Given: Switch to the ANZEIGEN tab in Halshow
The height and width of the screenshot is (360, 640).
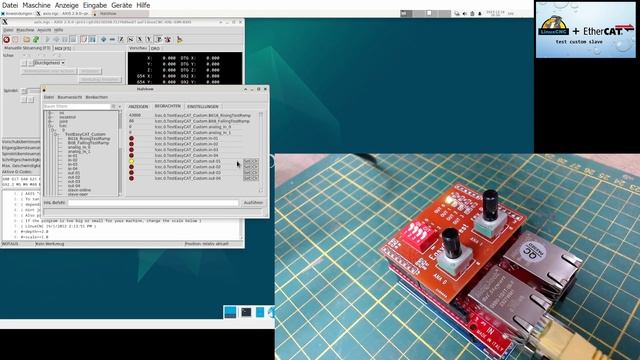Looking at the screenshot, I should (x=138, y=107).
